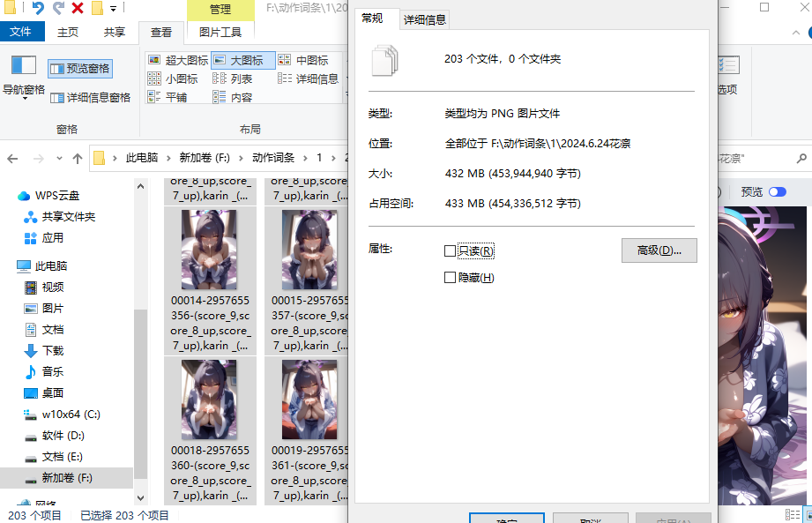Open 视频 folder in navigation pane
812x523 pixels.
click(44, 288)
